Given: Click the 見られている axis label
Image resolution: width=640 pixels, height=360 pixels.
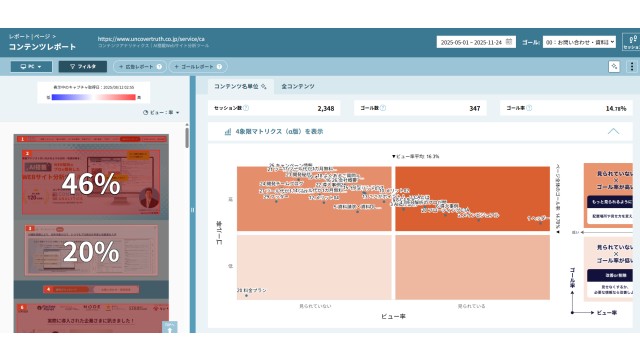Looking at the screenshot, I should pos(471,306).
